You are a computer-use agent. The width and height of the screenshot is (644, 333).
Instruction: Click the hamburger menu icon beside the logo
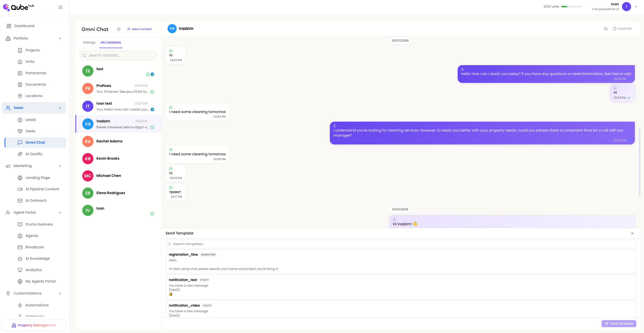pyautogui.click(x=61, y=7)
